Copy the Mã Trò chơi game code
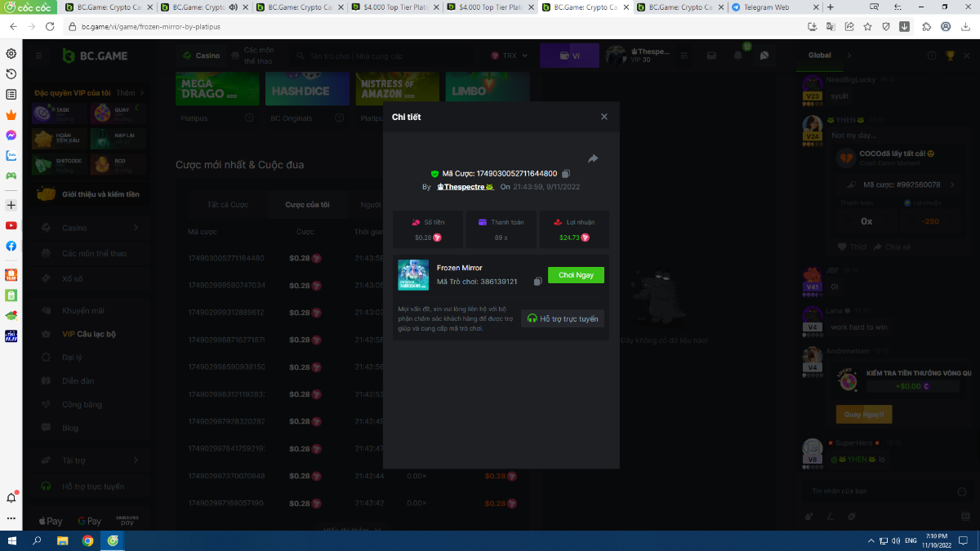This screenshot has height=551, width=980. [537, 282]
